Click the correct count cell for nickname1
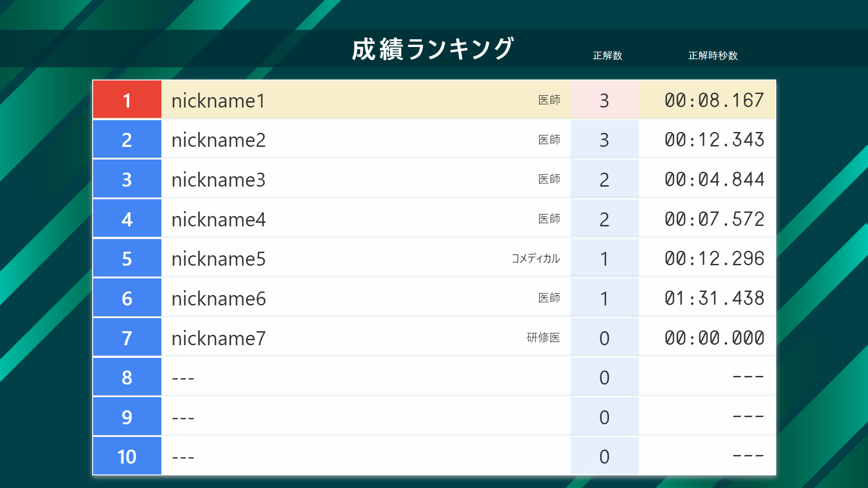 coord(604,100)
